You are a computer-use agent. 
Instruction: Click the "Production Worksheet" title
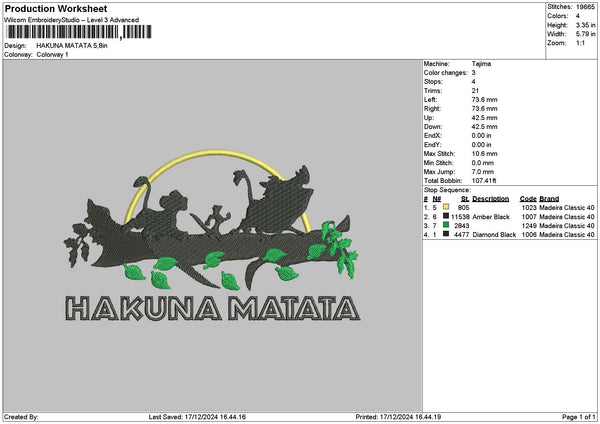tap(56, 8)
